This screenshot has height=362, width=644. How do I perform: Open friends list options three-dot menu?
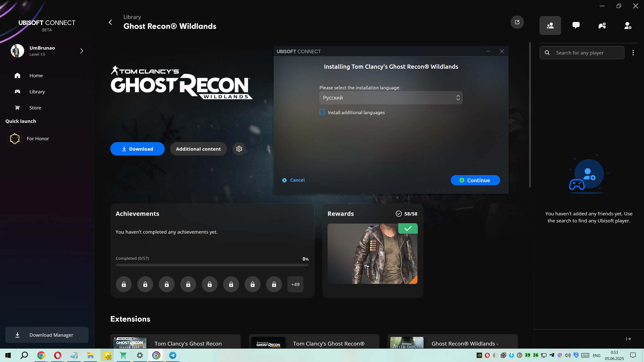pos(633,53)
